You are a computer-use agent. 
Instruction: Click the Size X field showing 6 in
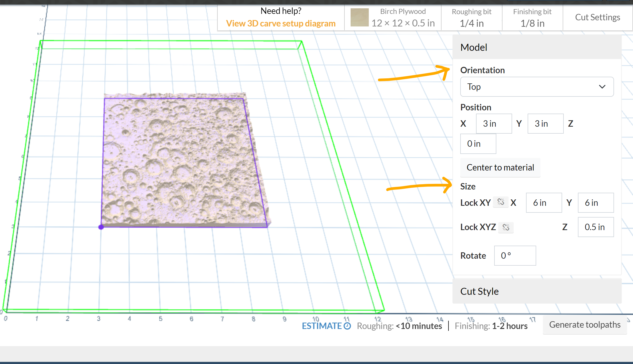544,203
